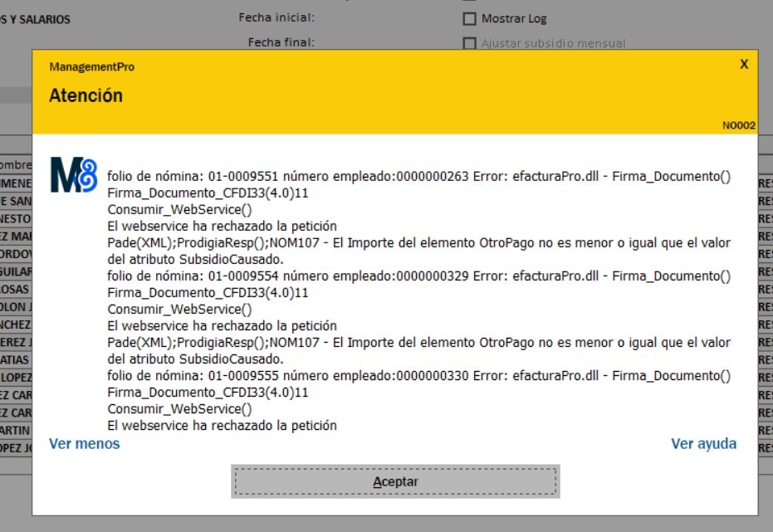This screenshot has width=773, height=532.
Task: Click error line for folio 01-0009554
Action: 418,276
